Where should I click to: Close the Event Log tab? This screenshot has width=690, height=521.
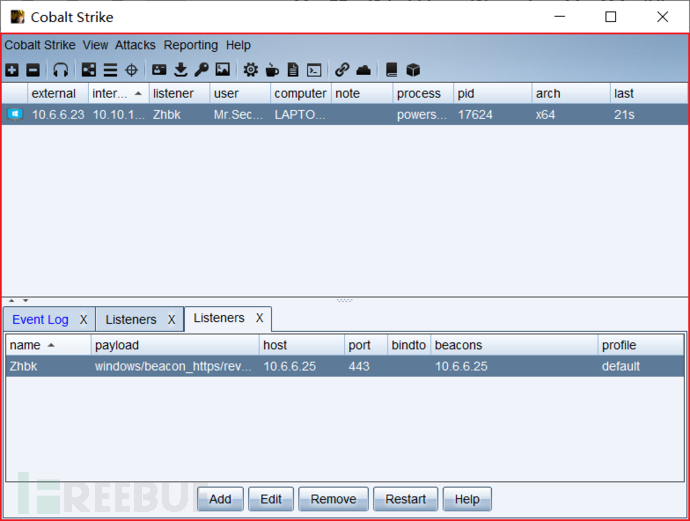(x=84, y=319)
